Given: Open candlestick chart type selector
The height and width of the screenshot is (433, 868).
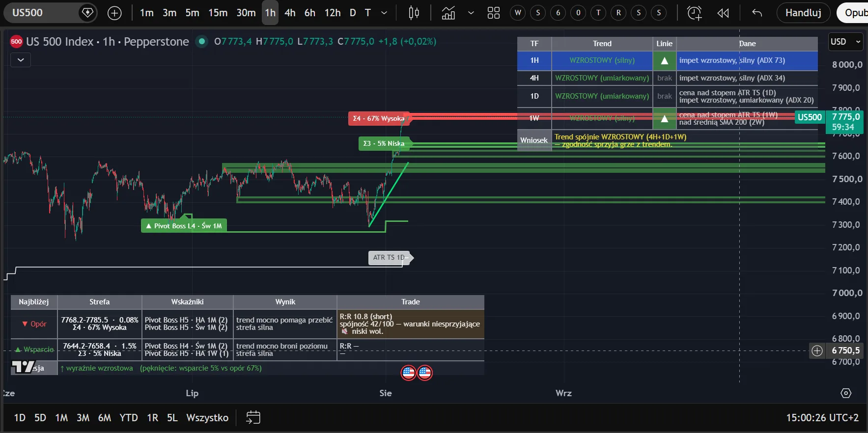Looking at the screenshot, I should (414, 13).
